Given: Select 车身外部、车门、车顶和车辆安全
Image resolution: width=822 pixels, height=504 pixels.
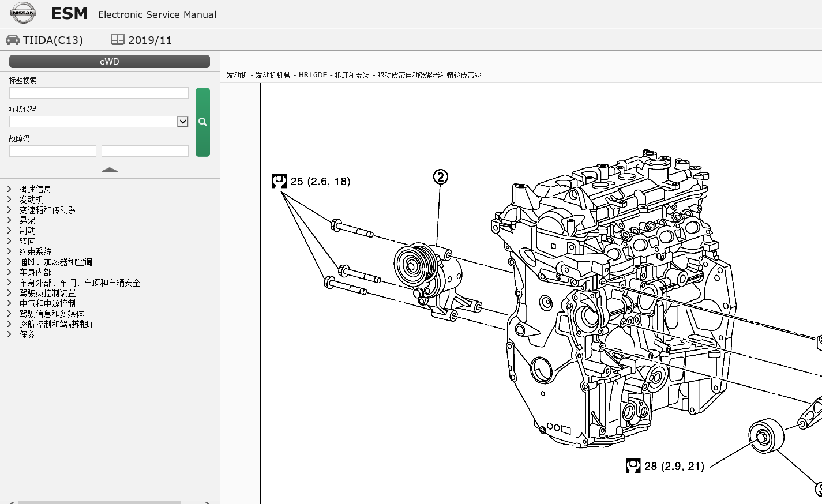Looking at the screenshot, I should (x=80, y=283).
